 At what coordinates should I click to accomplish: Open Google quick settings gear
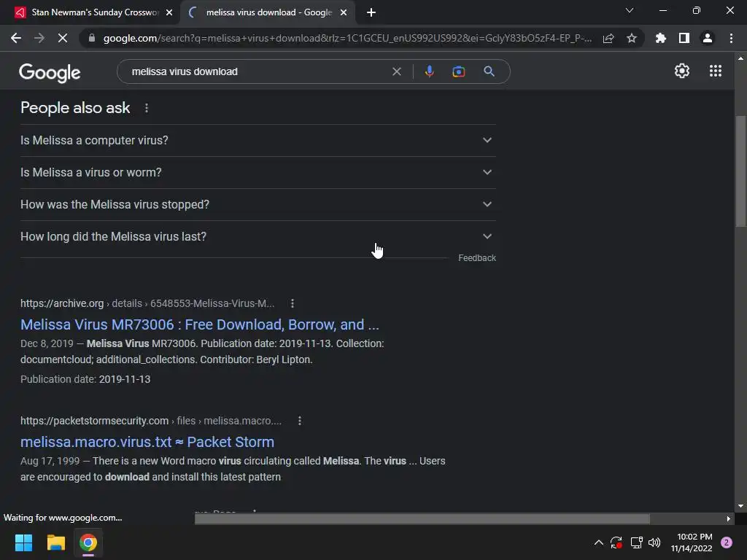(x=682, y=71)
